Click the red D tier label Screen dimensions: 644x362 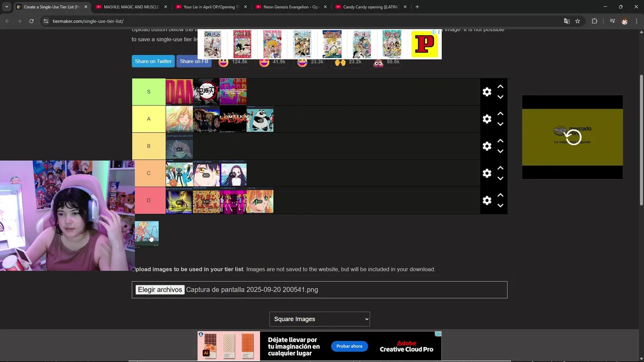pos(148,200)
